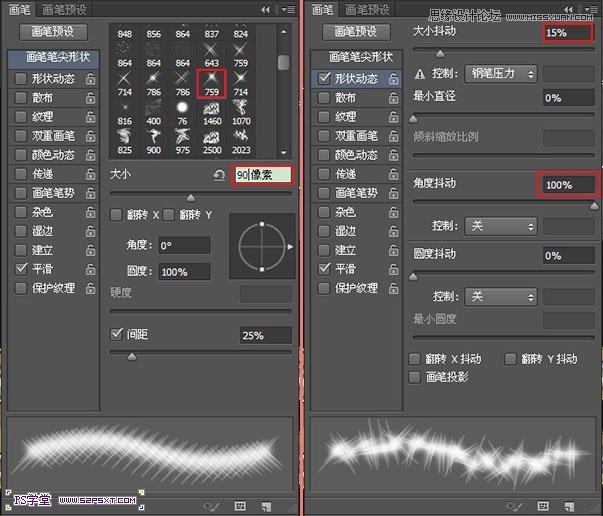This screenshot has width=603, height=516.
Task: Switch to 画笔 tab in left panel
Action: point(19,10)
